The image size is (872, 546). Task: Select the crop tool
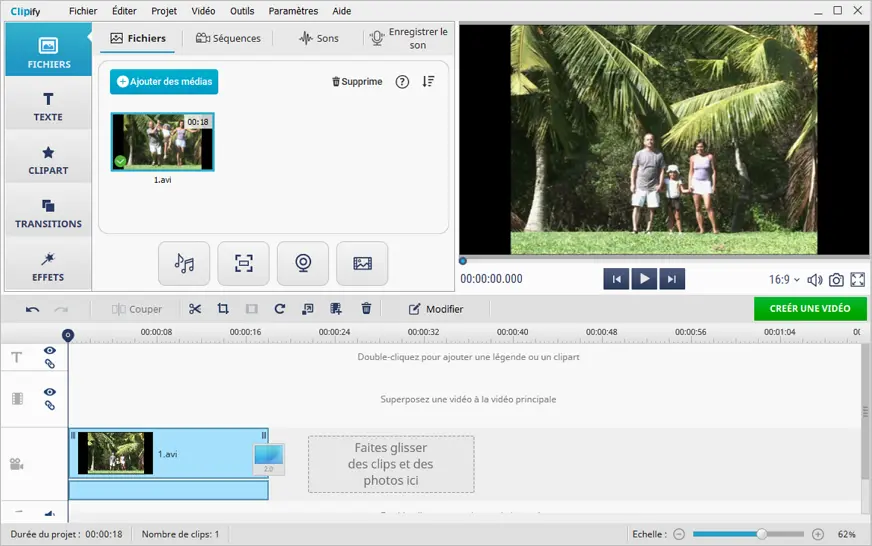pos(223,309)
